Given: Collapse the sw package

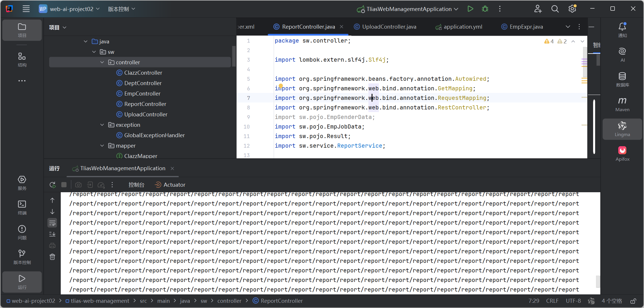Looking at the screenshot, I should [94, 52].
